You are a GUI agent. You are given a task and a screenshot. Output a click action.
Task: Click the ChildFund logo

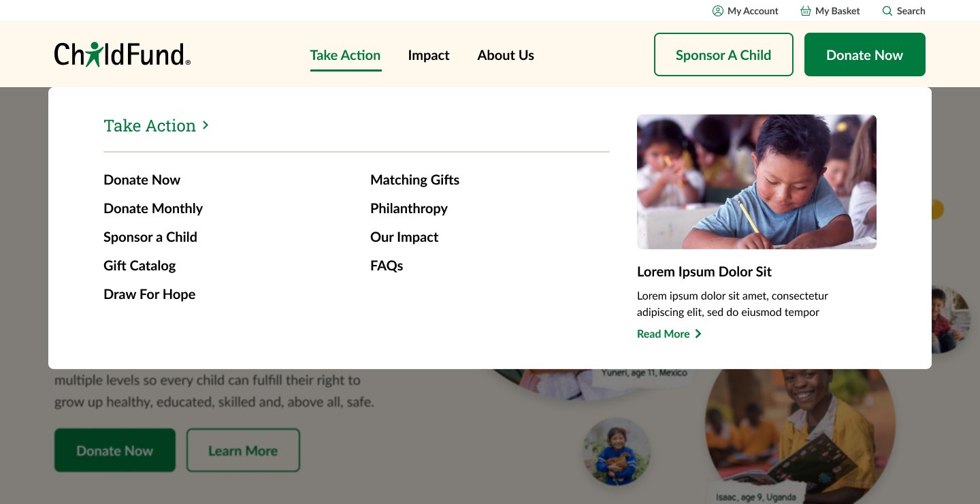pos(122,54)
